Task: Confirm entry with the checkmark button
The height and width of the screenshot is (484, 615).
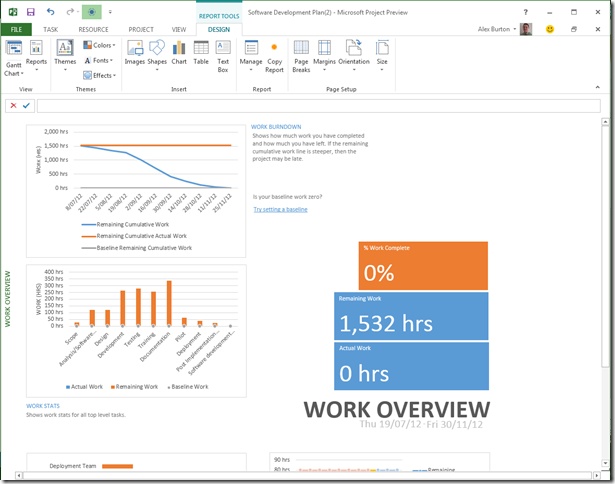Action: tap(26, 105)
